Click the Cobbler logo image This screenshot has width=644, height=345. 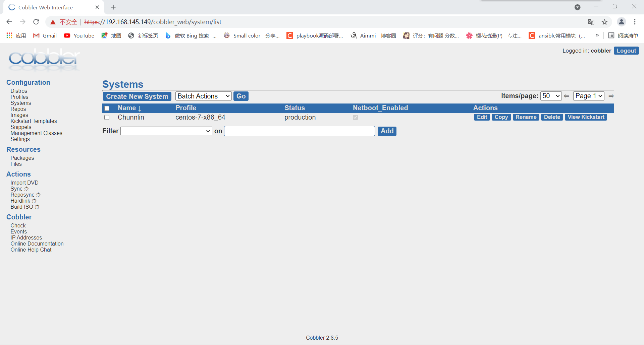pos(44,60)
